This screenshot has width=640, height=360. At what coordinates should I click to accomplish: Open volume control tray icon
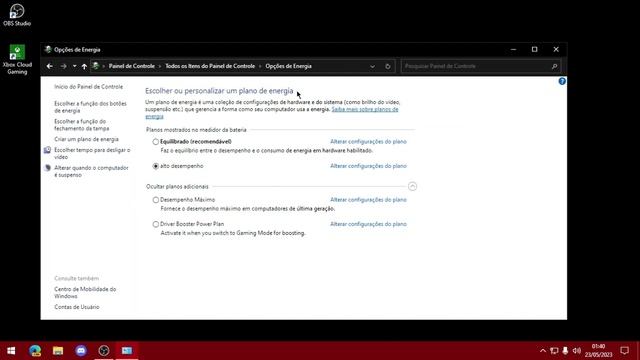577,351
